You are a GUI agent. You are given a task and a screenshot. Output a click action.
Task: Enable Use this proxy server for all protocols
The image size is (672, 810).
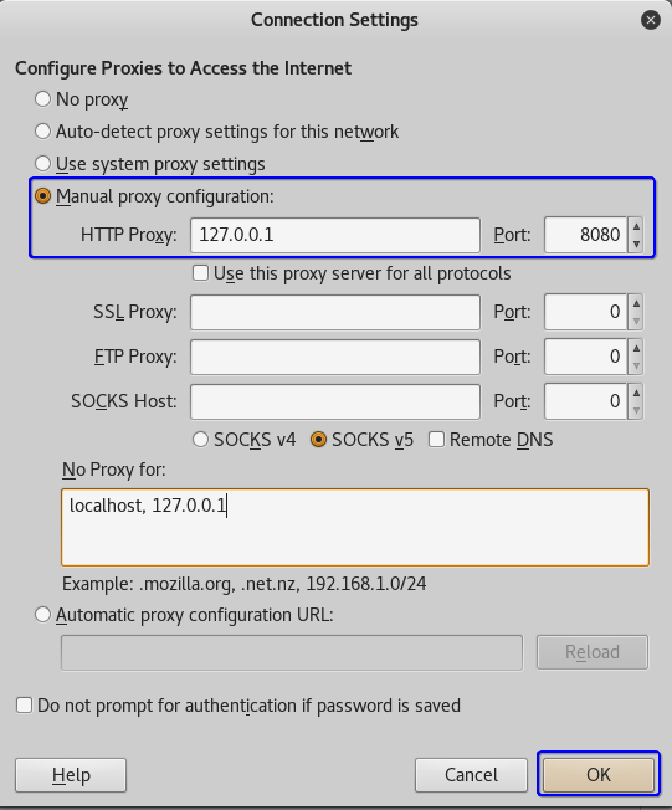(201, 273)
